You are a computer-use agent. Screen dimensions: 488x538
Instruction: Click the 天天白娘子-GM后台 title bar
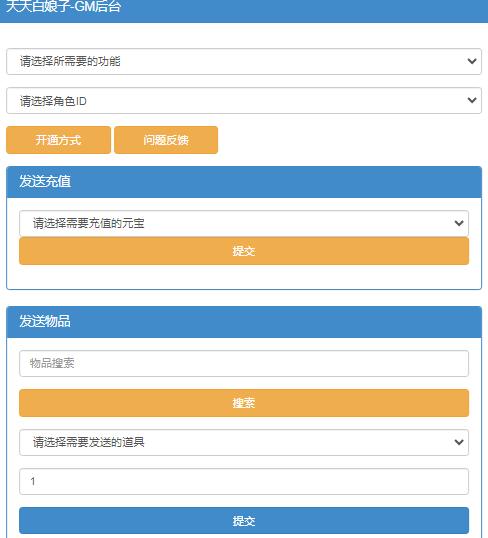(x=244, y=9)
